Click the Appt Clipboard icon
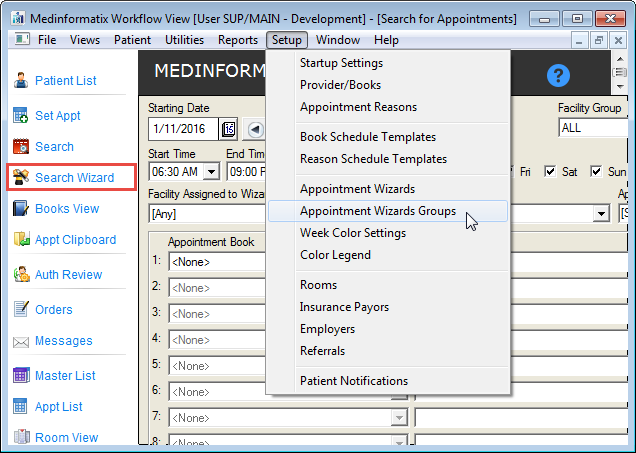The width and height of the screenshot is (636, 453). (21, 239)
